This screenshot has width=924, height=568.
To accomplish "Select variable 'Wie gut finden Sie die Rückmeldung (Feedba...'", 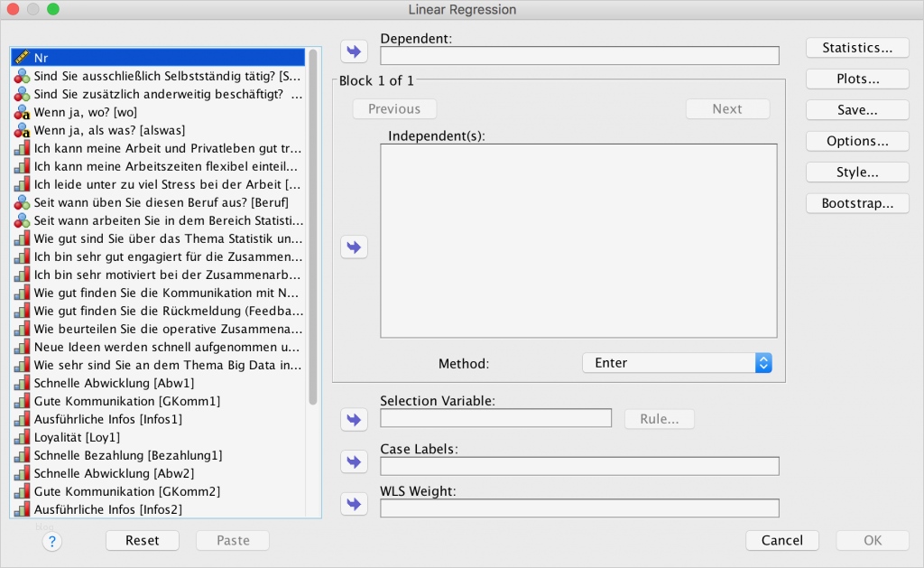I will [x=158, y=311].
